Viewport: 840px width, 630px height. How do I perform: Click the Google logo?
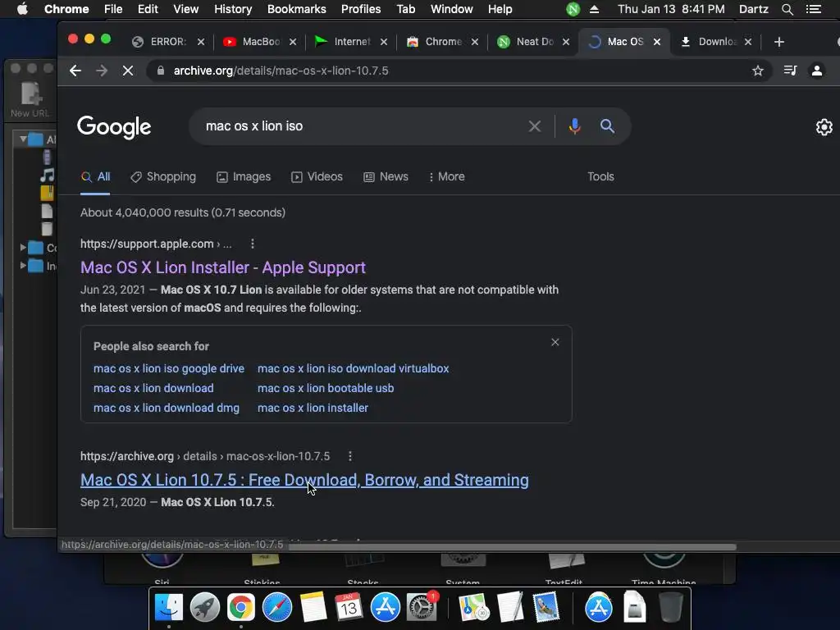click(x=114, y=127)
